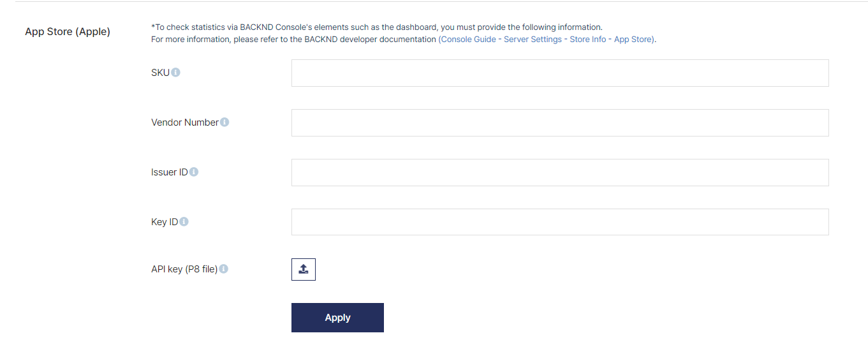Select the Issuer ID label
Screen dimensions: 868x347
coord(170,172)
